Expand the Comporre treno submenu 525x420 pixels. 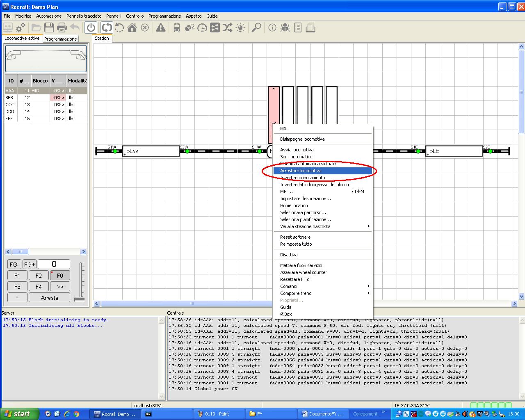click(x=323, y=293)
